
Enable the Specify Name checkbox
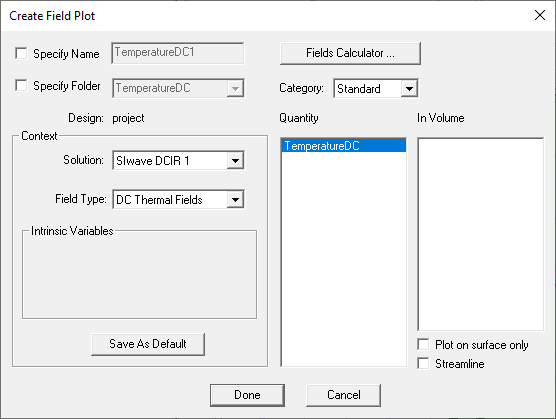pyautogui.click(x=21, y=54)
